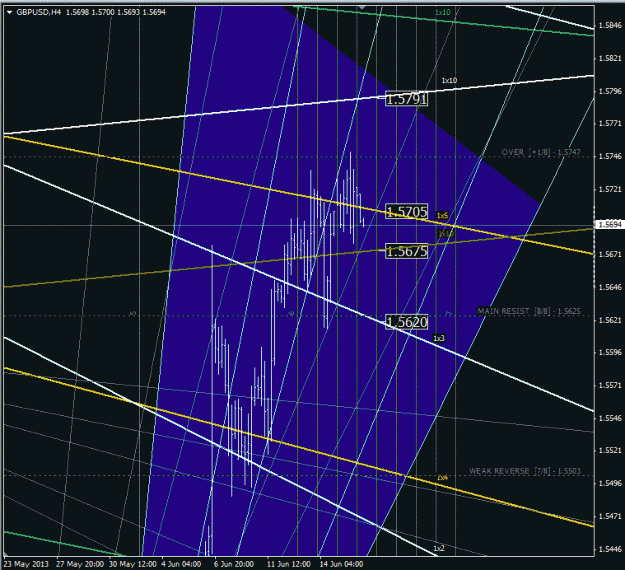The height and width of the screenshot is (570, 625).
Task: Click the WEAK REVERSE [7/8] - 1.5503 label
Action: 525,471
